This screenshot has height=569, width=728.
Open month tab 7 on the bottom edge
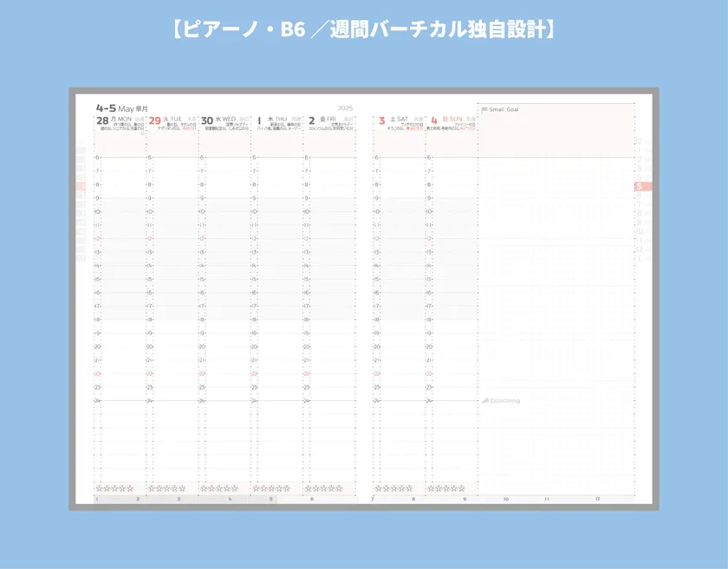pos(373,499)
